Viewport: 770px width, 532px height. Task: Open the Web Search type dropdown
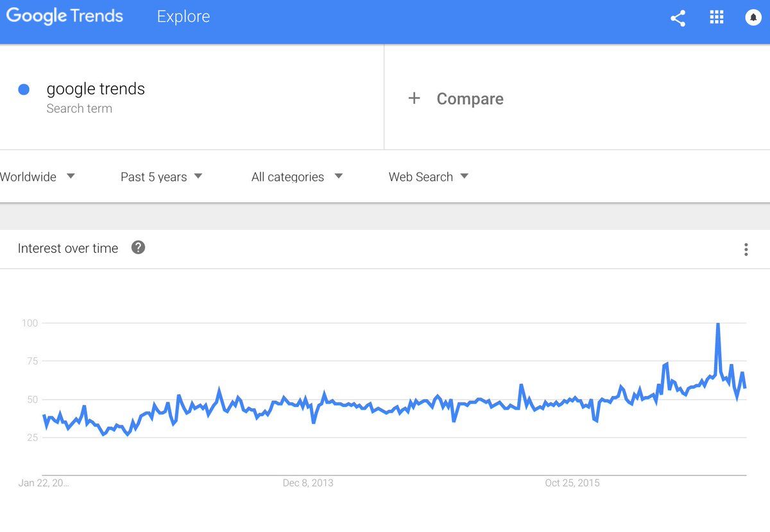(x=429, y=176)
